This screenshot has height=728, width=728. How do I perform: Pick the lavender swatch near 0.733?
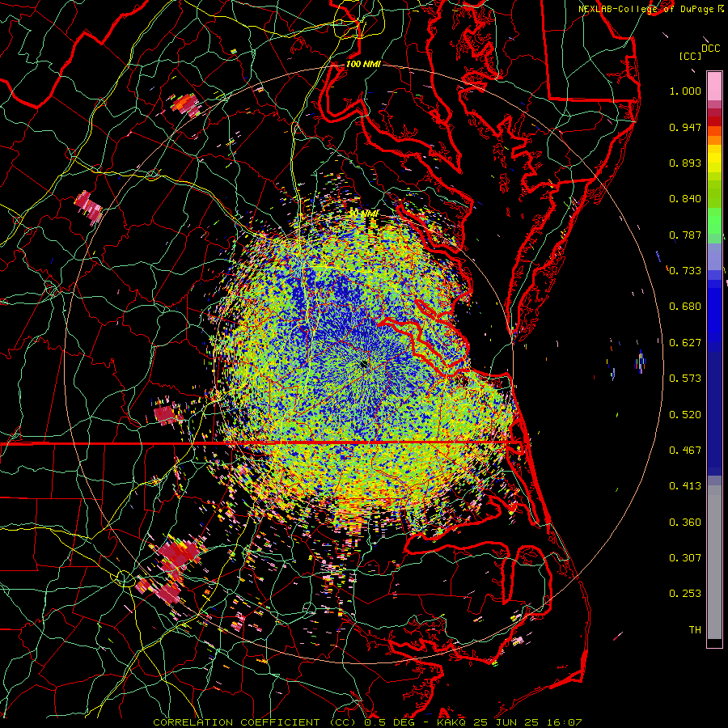coord(714,256)
